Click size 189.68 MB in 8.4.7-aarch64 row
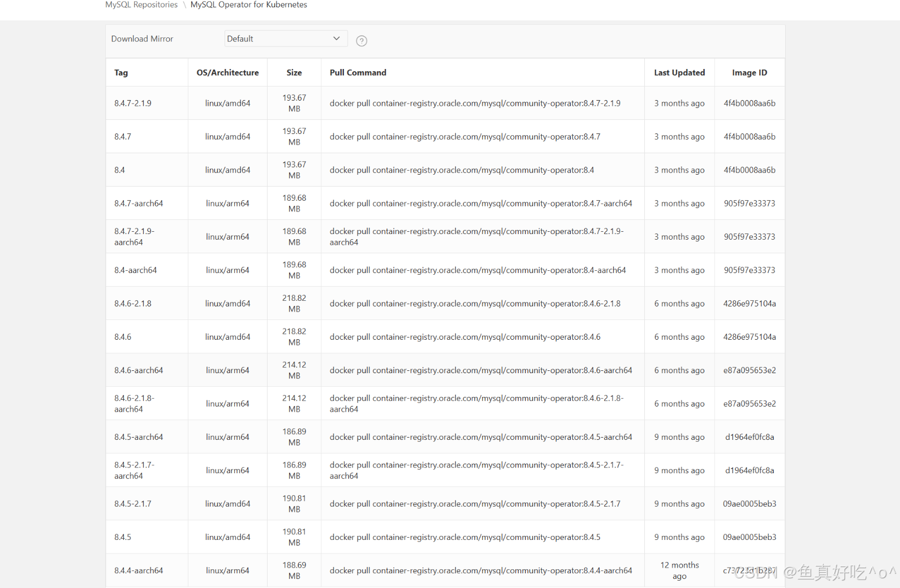The width and height of the screenshot is (900, 588). point(294,203)
